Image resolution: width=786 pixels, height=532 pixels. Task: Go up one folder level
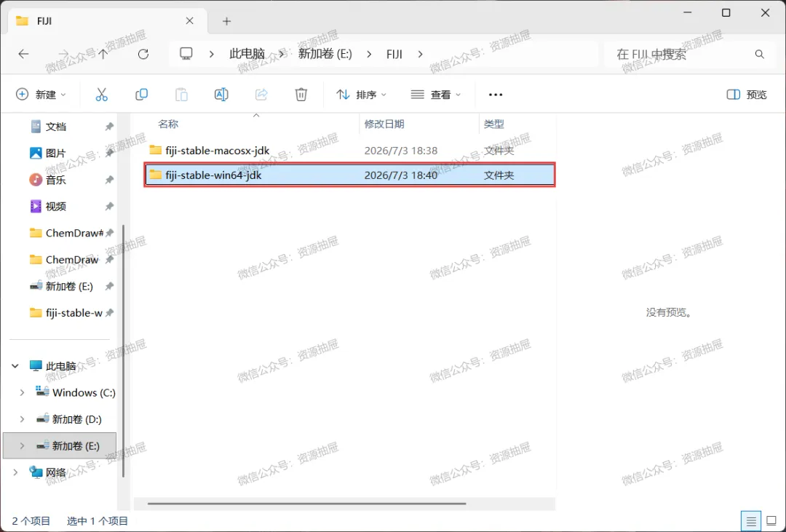(103, 54)
